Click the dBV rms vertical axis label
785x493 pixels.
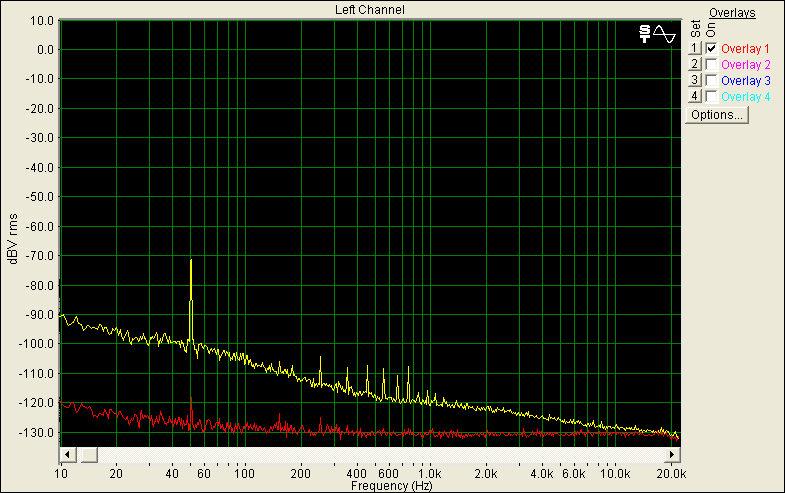[x=13, y=240]
